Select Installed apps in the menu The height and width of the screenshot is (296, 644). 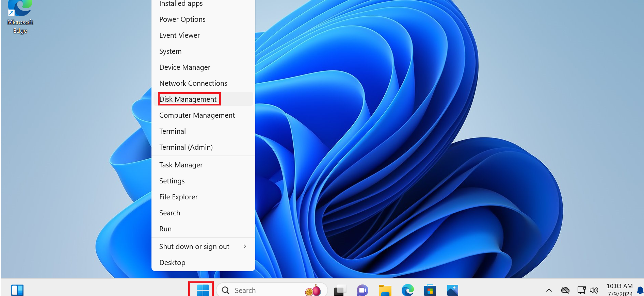point(203,4)
